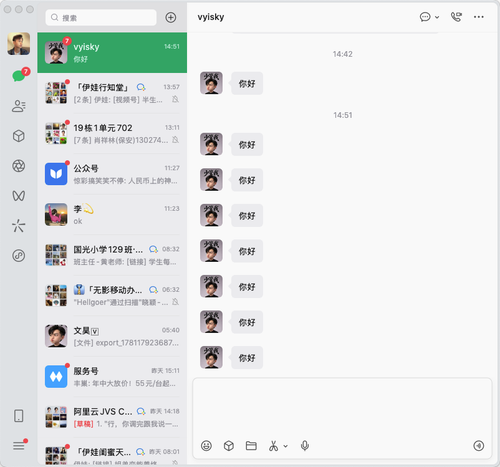500x467 pixels.
Task: Open the chat with 李
Action: tap(112, 214)
